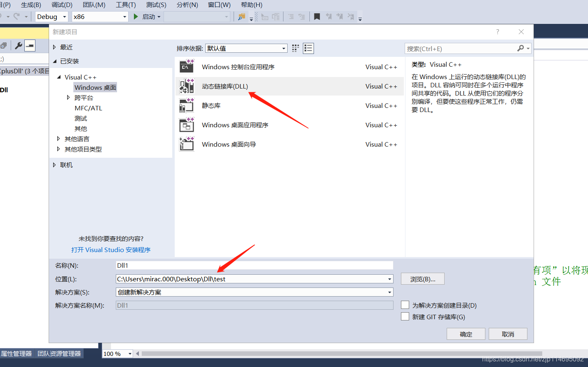This screenshot has width=588, height=367.
Task: Click the help question mark in dialog title
Action: click(497, 32)
